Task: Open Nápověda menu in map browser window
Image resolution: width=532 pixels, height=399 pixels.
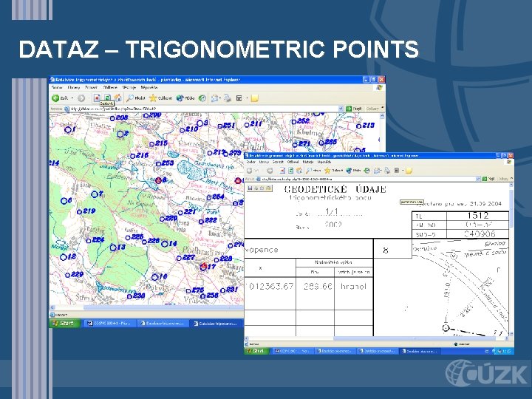Action: click(x=149, y=87)
